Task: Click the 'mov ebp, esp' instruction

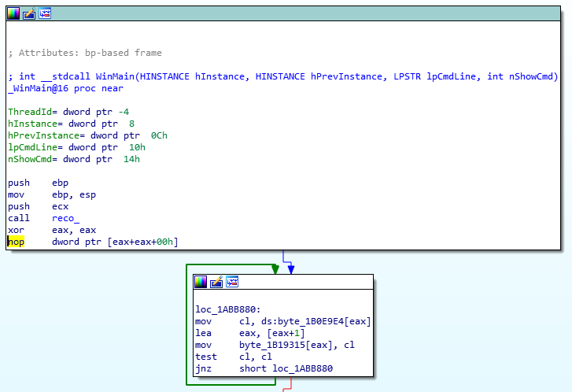Action: (52, 194)
